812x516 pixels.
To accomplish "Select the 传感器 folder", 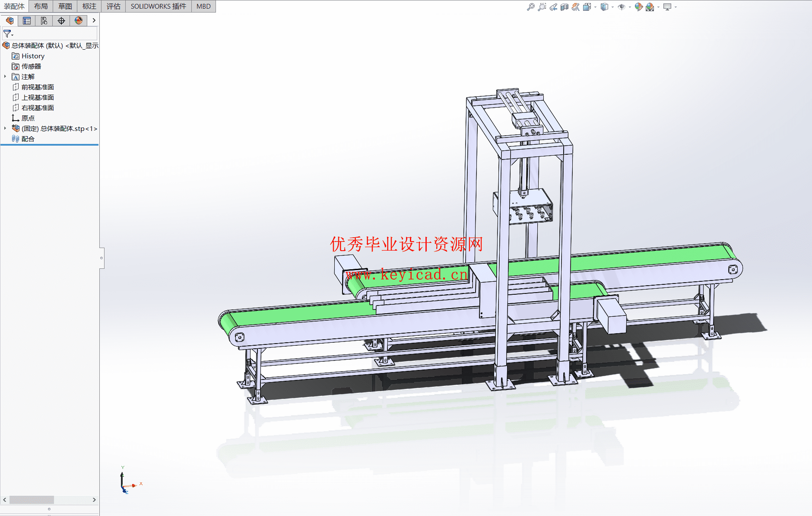I will (31, 66).
